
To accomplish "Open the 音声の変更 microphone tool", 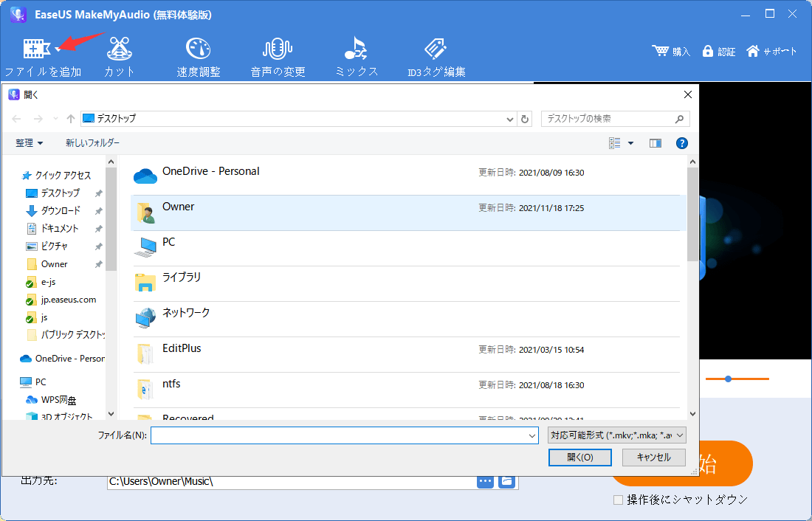I will (x=278, y=57).
